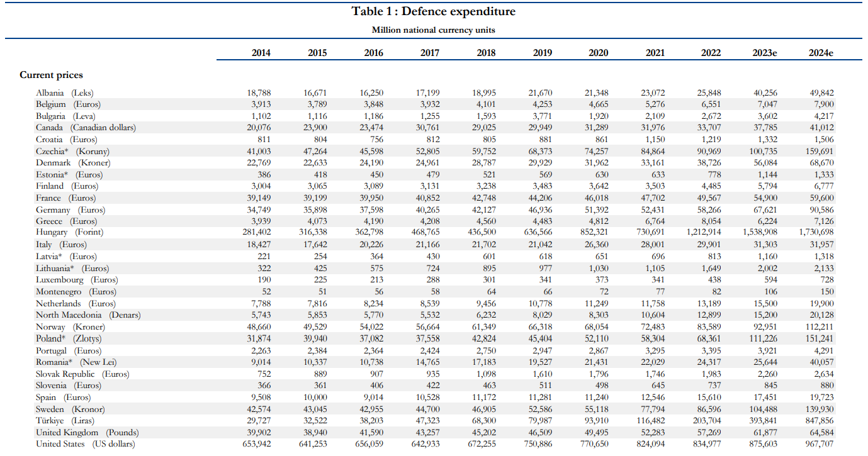Click the 'Germany (Euros)' row label
Viewport: 868px width, 456px height.
(x=70, y=210)
